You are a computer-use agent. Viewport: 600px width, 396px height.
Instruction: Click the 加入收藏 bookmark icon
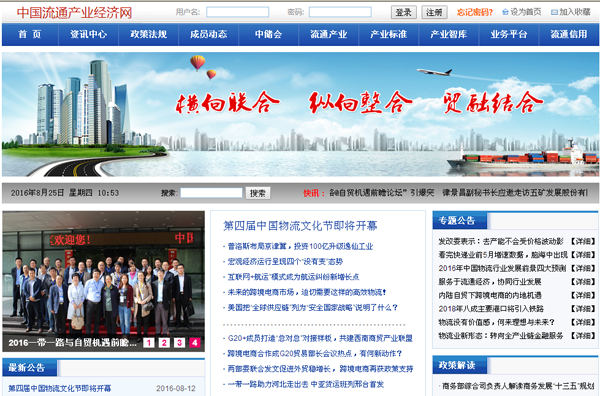coord(554,12)
